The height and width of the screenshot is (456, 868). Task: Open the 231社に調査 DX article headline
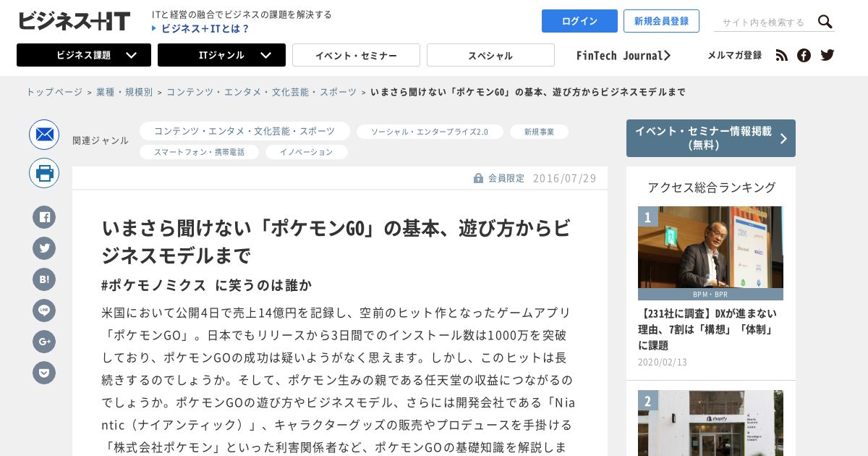click(708, 329)
